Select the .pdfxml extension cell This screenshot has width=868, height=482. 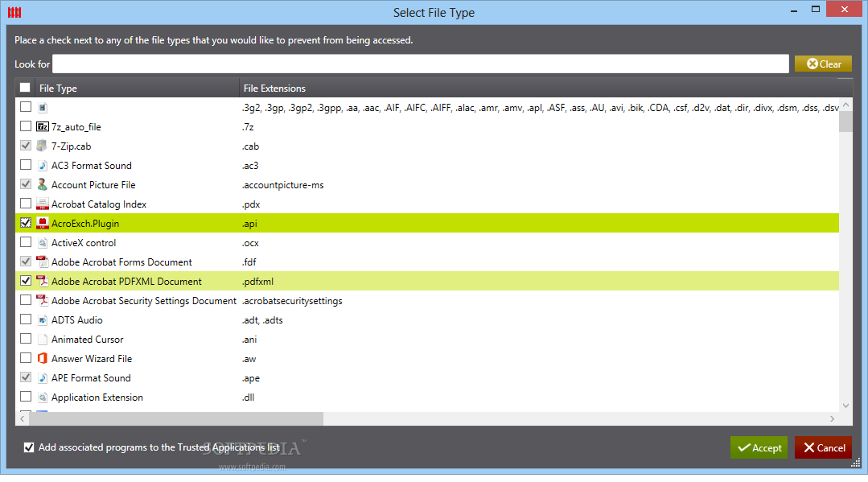[257, 282]
